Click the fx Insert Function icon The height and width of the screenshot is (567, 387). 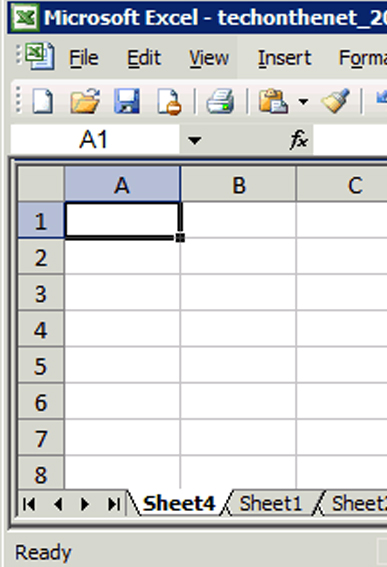pyautogui.click(x=299, y=139)
